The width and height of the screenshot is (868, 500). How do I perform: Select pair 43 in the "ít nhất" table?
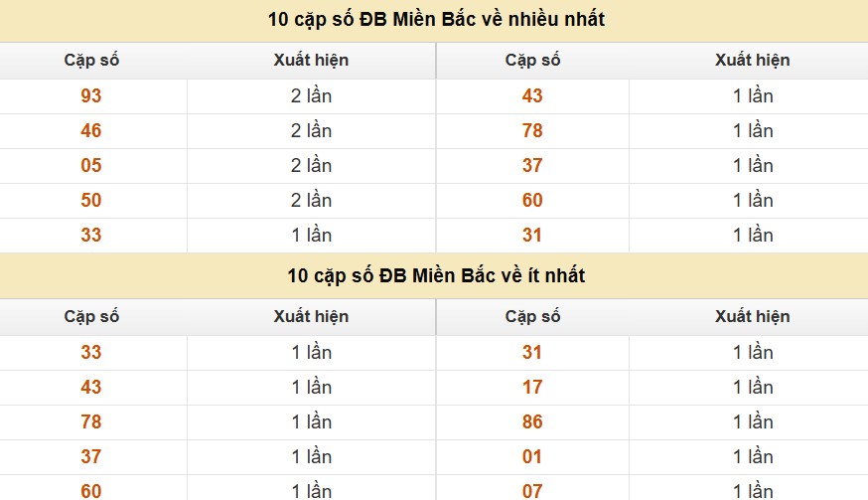click(91, 387)
